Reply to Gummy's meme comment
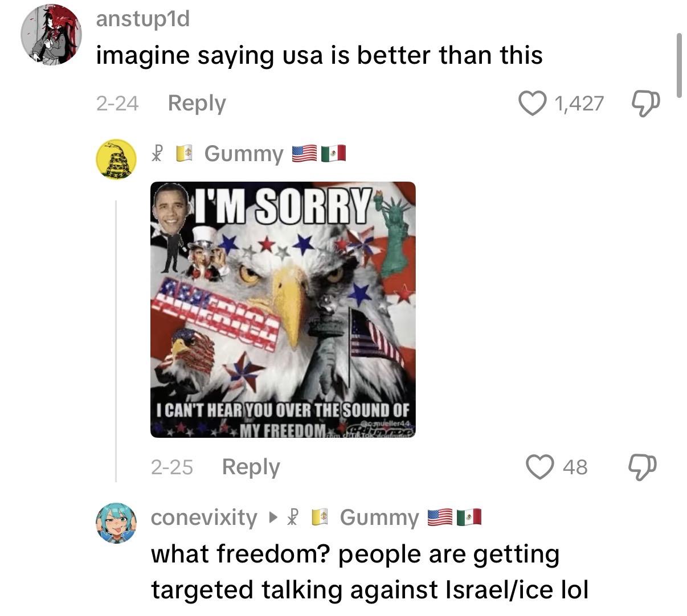Image resolution: width=687 pixels, height=616 pixels. 251,467
